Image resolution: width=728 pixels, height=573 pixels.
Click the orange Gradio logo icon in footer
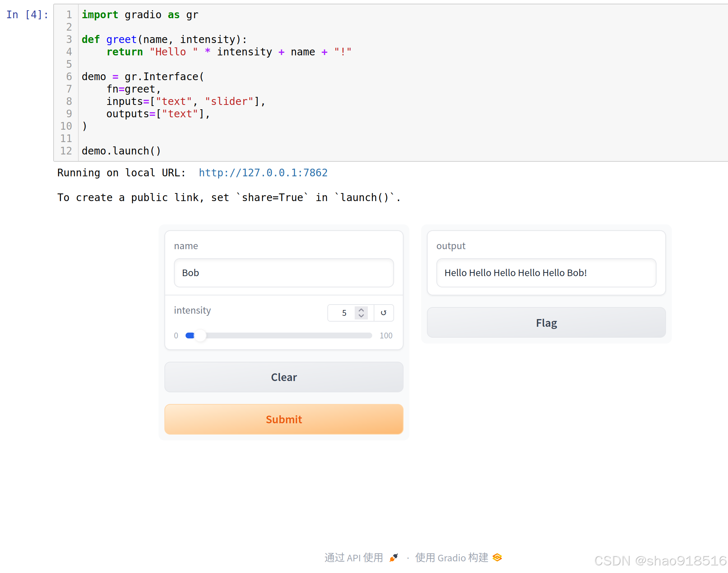497,557
